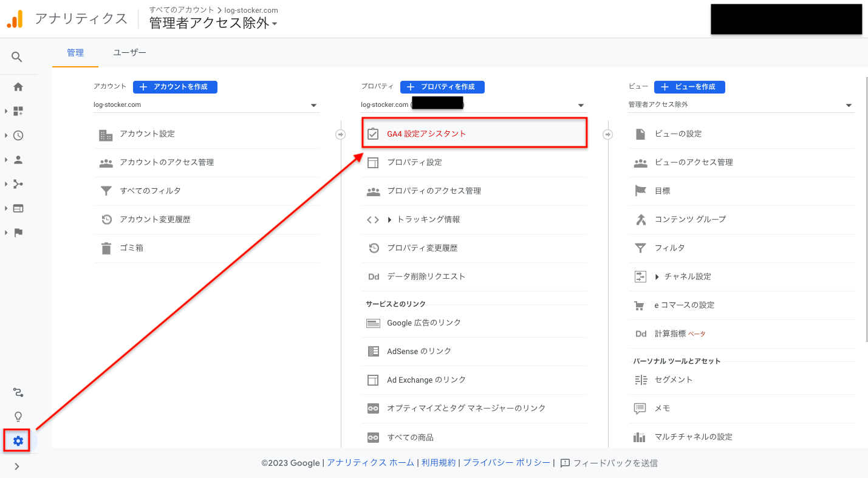The image size is (868, 478).
Task: Open the Conversions flag icon report
Action: (x=18, y=233)
